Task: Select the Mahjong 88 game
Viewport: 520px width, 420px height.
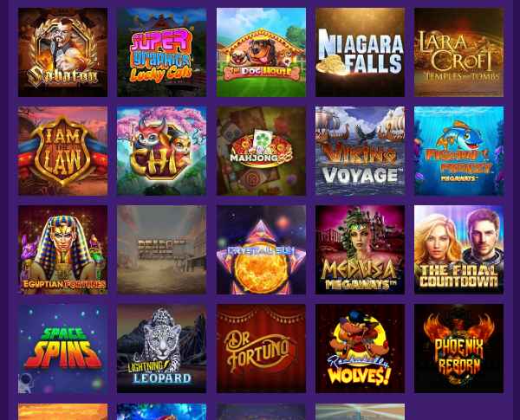Action: 261,151
